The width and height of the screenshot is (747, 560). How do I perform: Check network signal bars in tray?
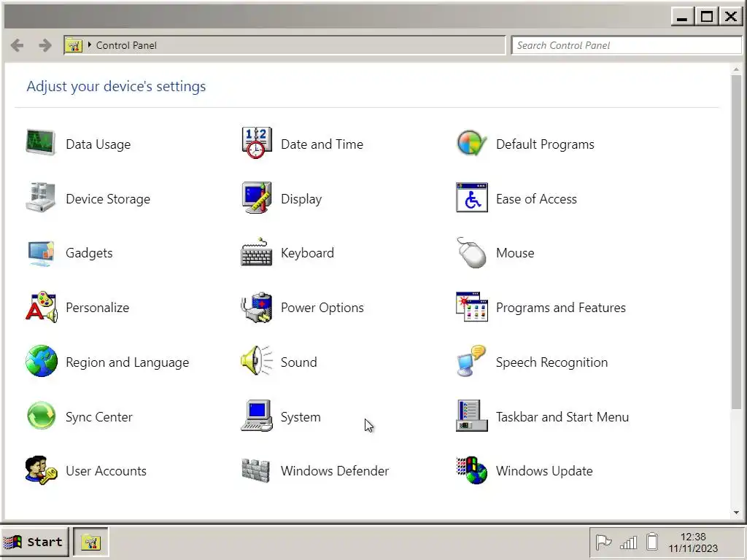coord(628,542)
